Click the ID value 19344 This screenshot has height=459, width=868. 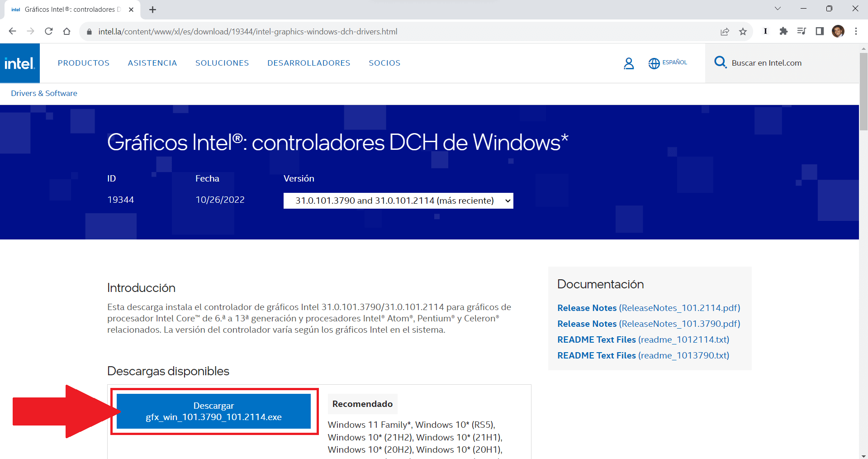click(x=120, y=200)
